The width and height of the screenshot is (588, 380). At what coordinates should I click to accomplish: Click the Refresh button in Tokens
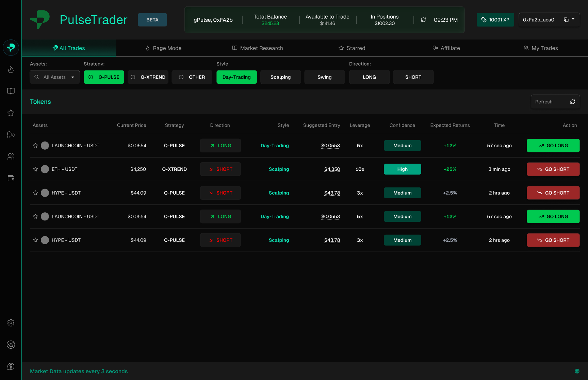point(555,102)
